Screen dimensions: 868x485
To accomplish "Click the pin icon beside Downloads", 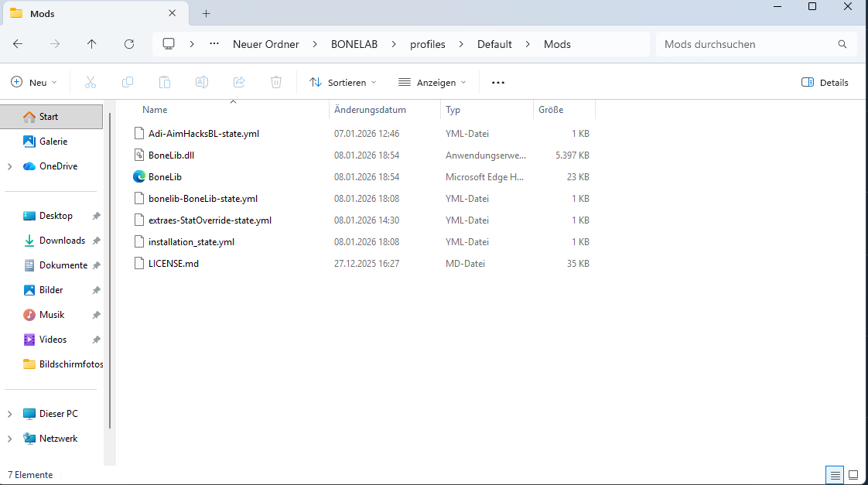I will pyautogui.click(x=96, y=241).
